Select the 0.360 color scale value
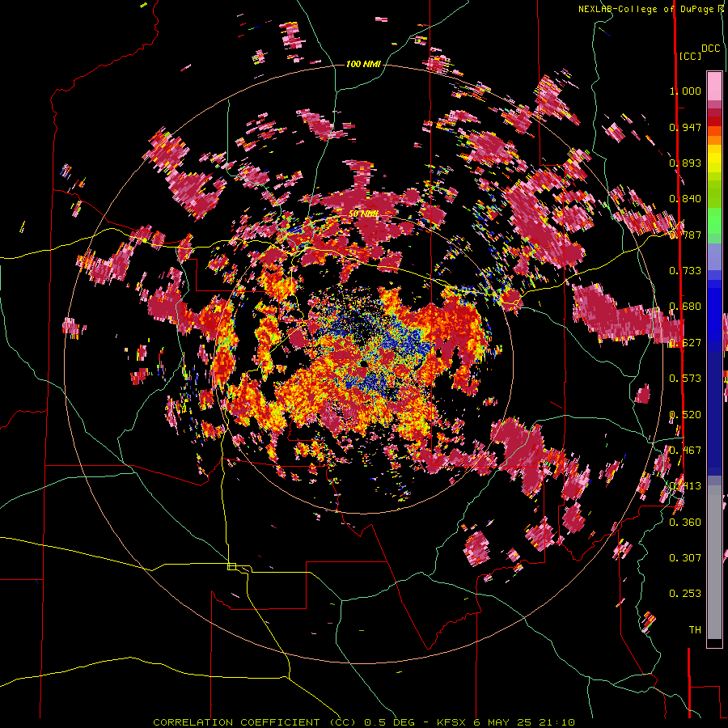This screenshot has height=728, width=728. [685, 523]
